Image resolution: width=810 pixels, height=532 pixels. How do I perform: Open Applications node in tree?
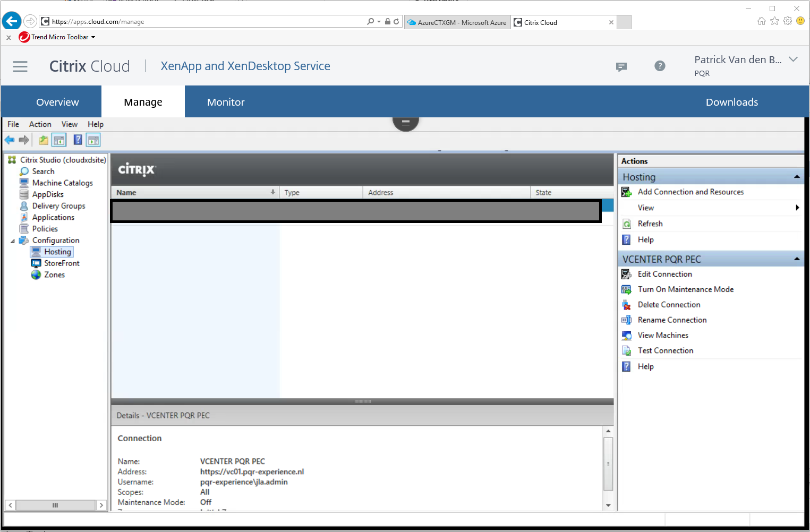pyautogui.click(x=53, y=217)
